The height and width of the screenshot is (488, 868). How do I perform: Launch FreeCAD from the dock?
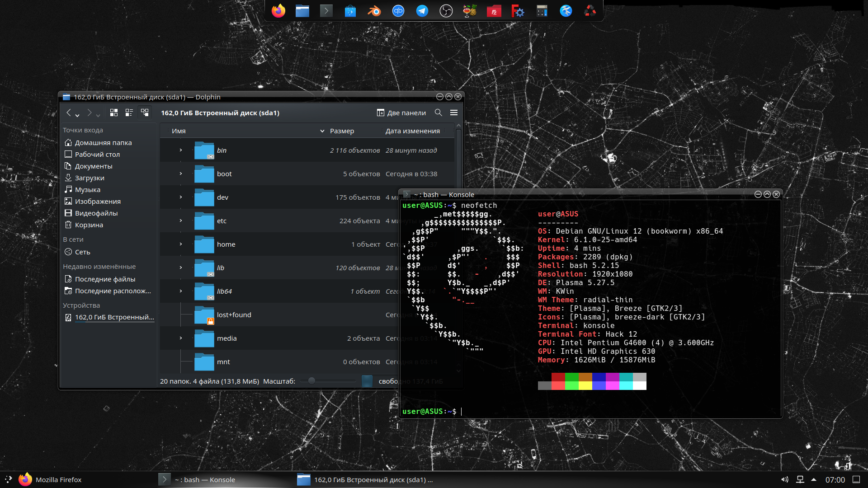click(x=518, y=10)
